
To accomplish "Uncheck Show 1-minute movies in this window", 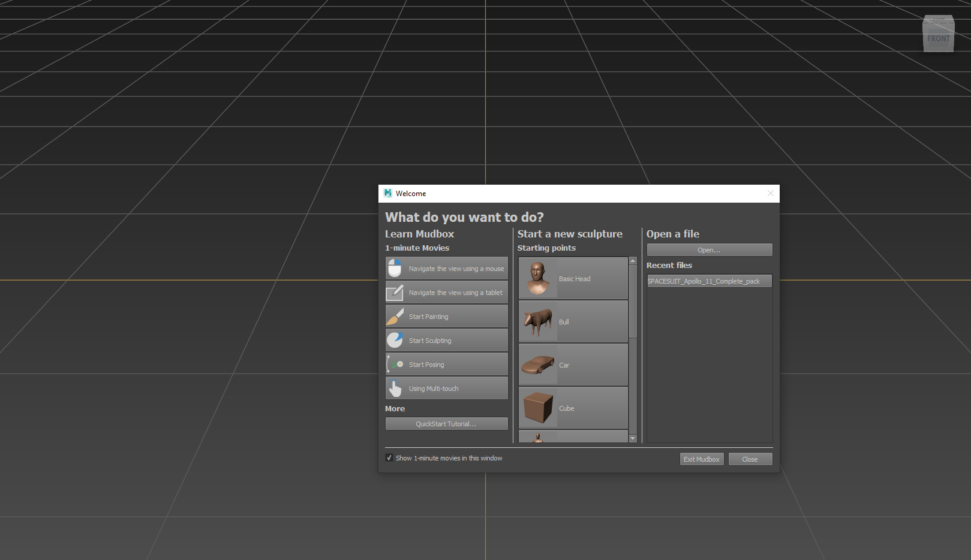I will coord(389,457).
